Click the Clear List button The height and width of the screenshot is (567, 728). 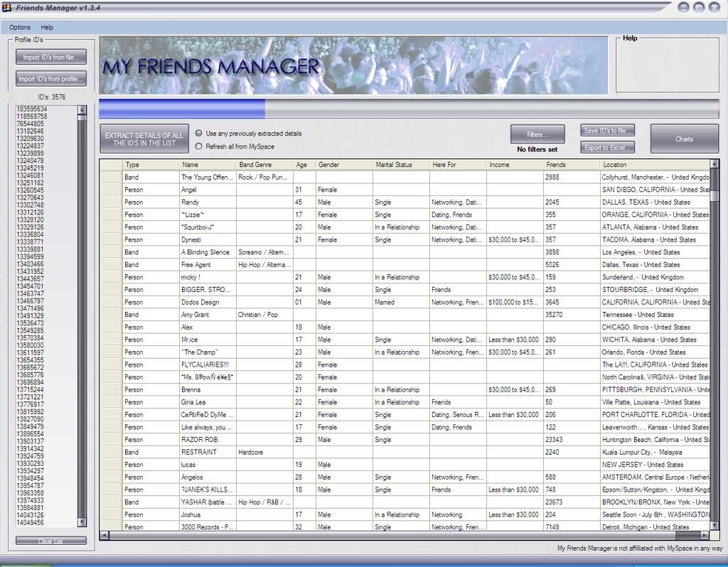coord(51,541)
